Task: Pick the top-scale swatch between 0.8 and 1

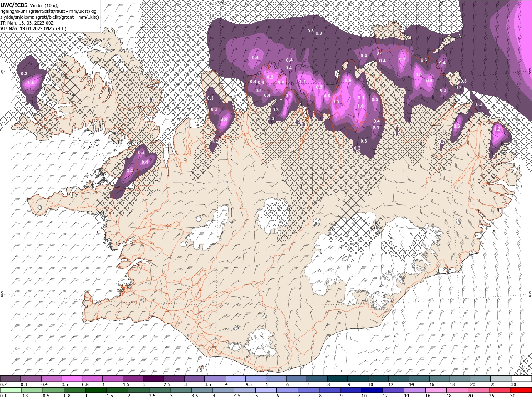Action: (x=92, y=378)
